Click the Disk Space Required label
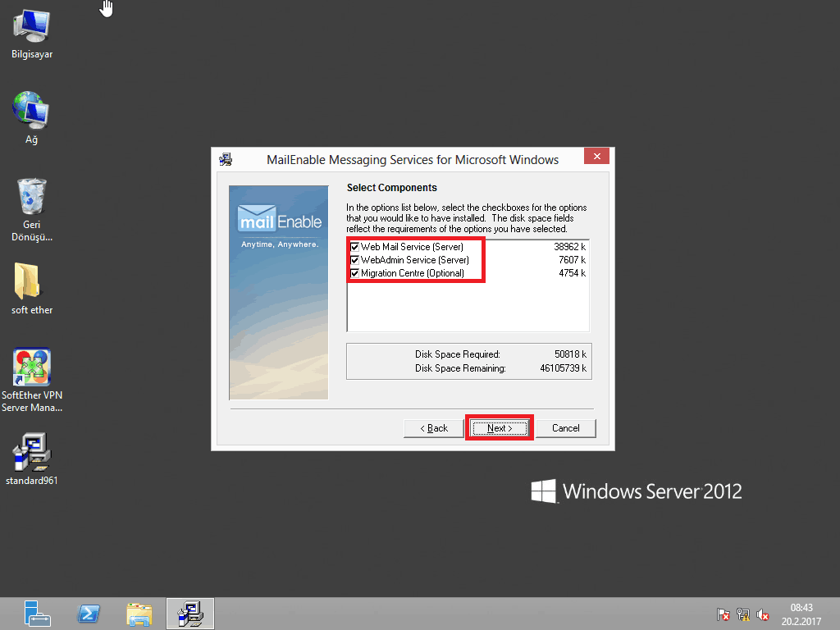This screenshot has width=840, height=630. (458, 354)
